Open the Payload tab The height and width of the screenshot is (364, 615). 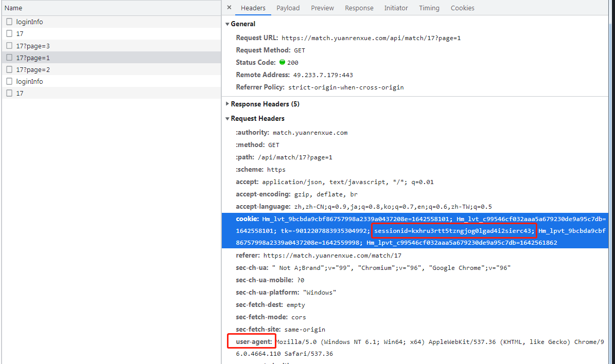click(288, 8)
